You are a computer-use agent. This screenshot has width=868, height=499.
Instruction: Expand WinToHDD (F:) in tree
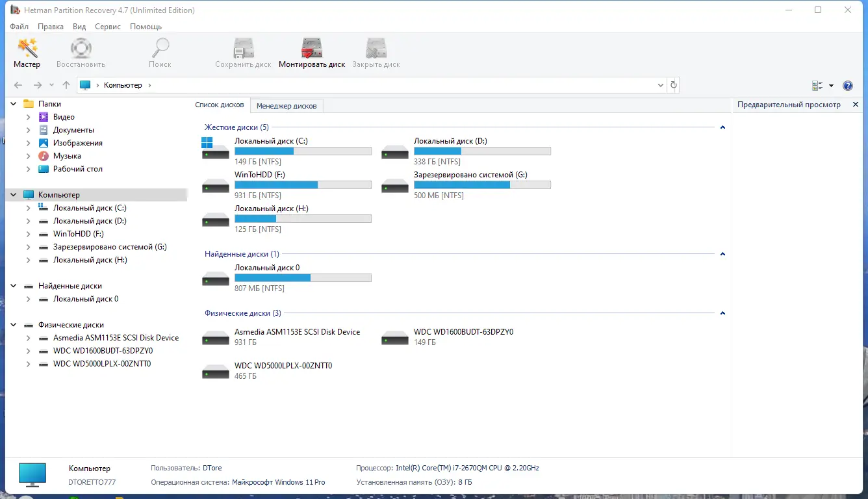coord(28,234)
